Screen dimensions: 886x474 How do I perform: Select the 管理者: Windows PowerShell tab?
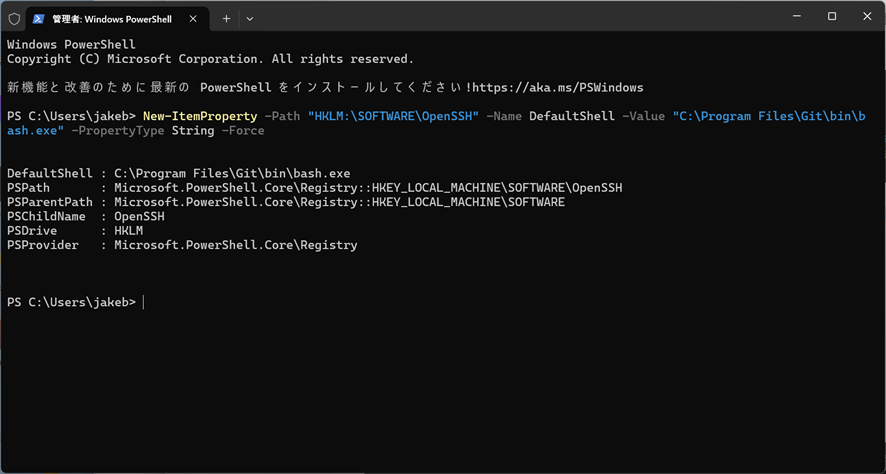coord(110,18)
